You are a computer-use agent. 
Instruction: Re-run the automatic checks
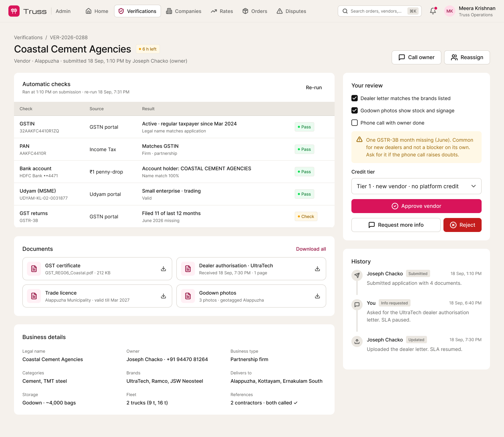point(314,87)
